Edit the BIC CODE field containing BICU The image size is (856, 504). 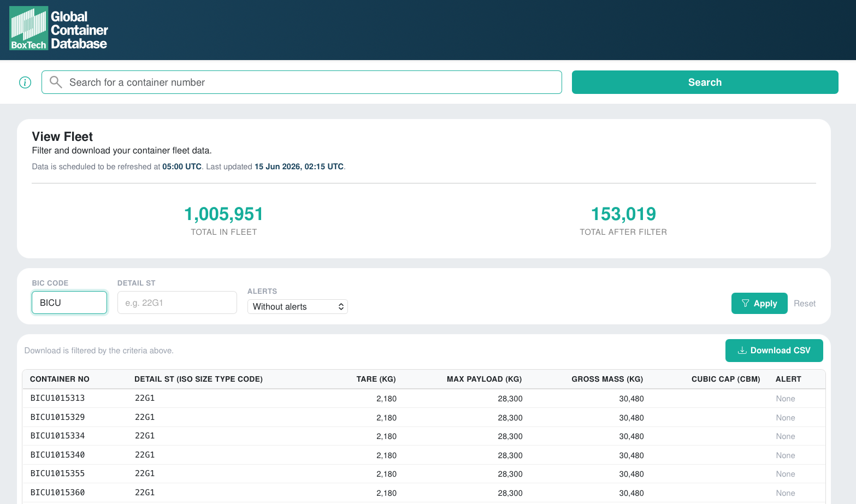click(x=69, y=303)
